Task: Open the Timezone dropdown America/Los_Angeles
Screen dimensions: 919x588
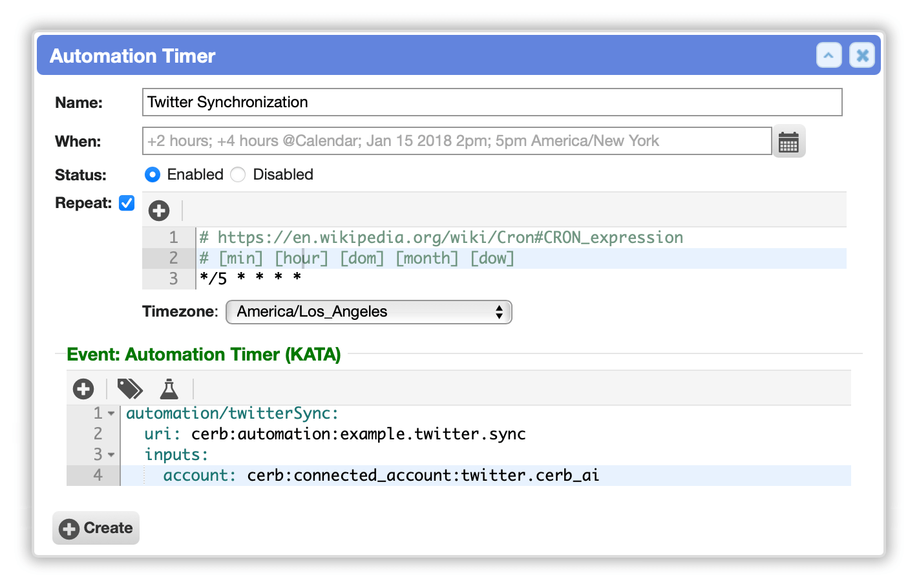Action: [368, 312]
